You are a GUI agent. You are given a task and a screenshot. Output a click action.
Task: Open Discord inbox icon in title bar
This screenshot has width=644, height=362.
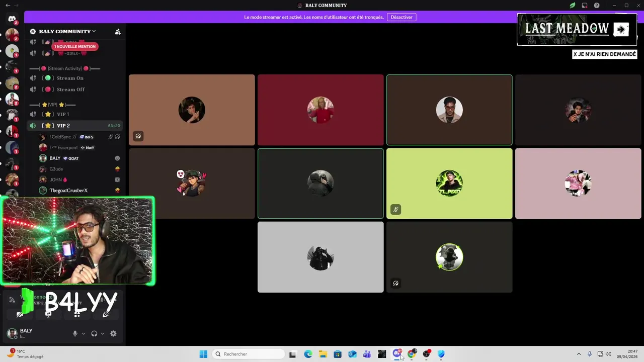585,6
